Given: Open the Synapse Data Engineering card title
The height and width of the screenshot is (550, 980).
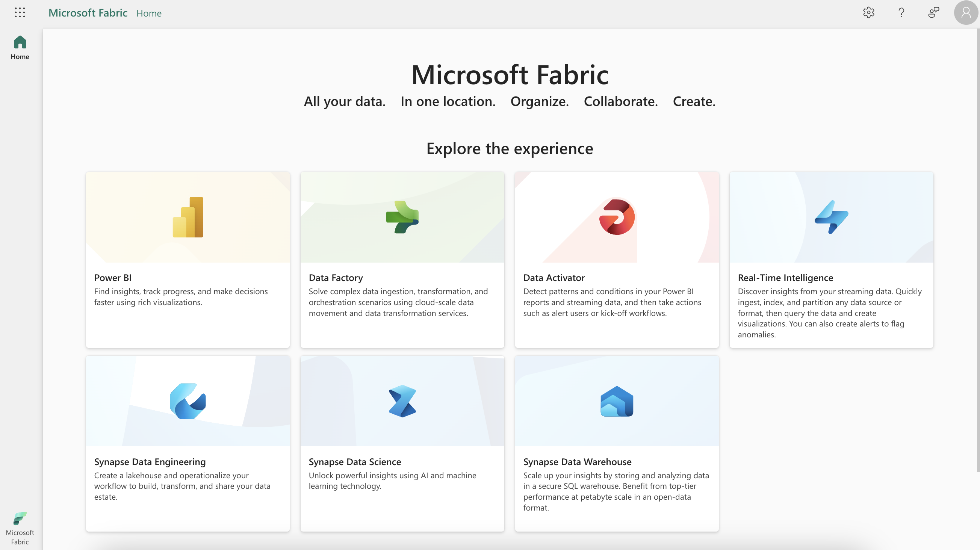Looking at the screenshot, I should (150, 462).
